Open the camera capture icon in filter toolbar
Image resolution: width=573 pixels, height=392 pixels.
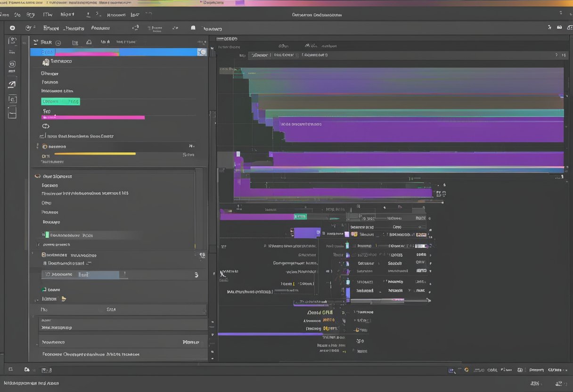[89, 42]
